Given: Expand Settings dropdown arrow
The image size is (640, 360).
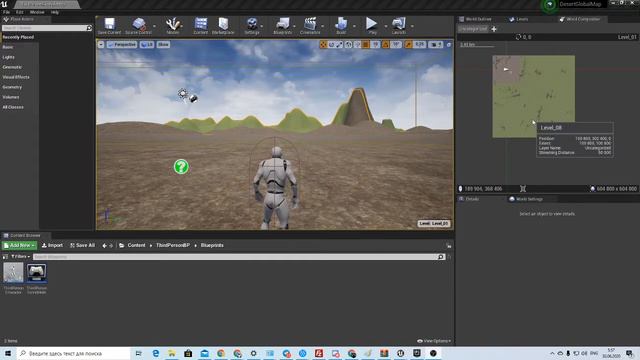Looking at the screenshot, I should (262, 26).
